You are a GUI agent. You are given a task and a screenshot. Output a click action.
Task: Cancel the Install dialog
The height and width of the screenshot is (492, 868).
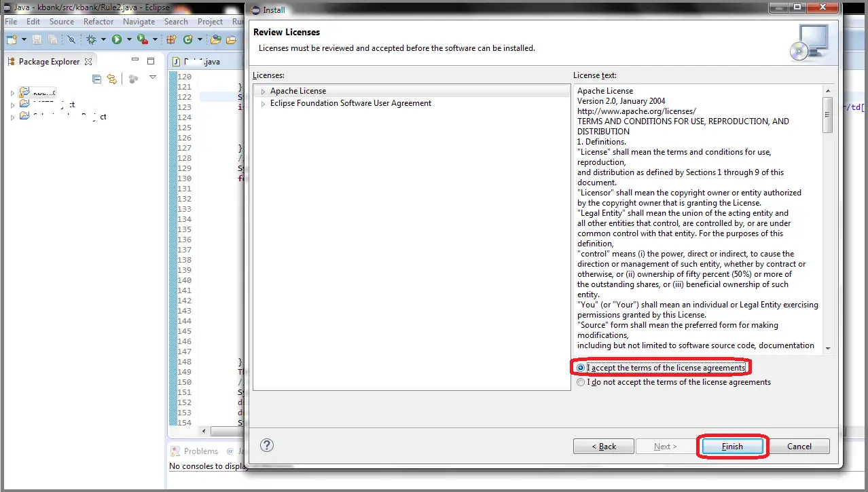[x=799, y=446]
